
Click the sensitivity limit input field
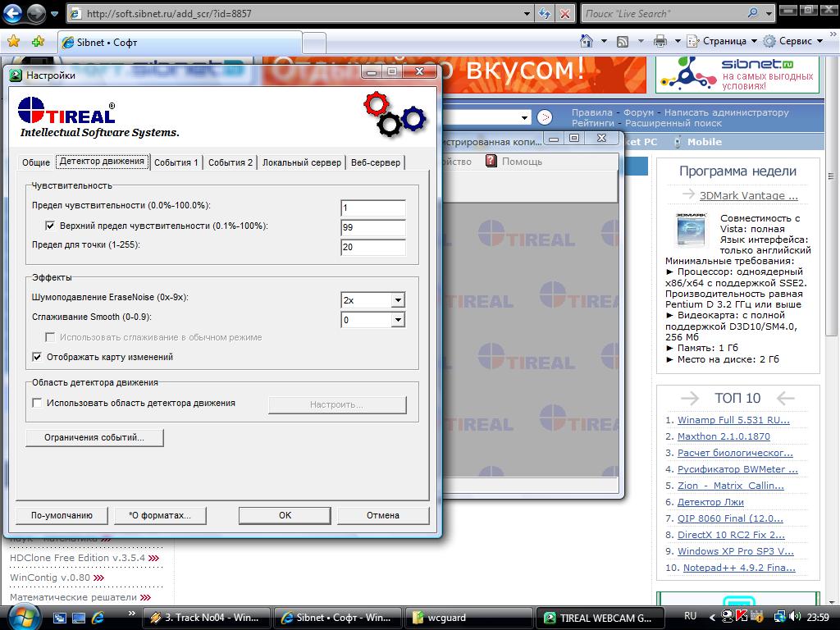pos(373,208)
